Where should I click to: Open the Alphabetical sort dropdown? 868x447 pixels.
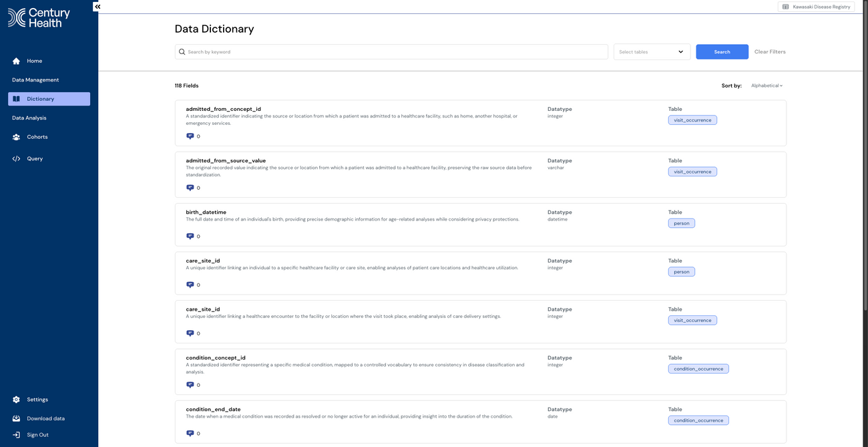(766, 85)
